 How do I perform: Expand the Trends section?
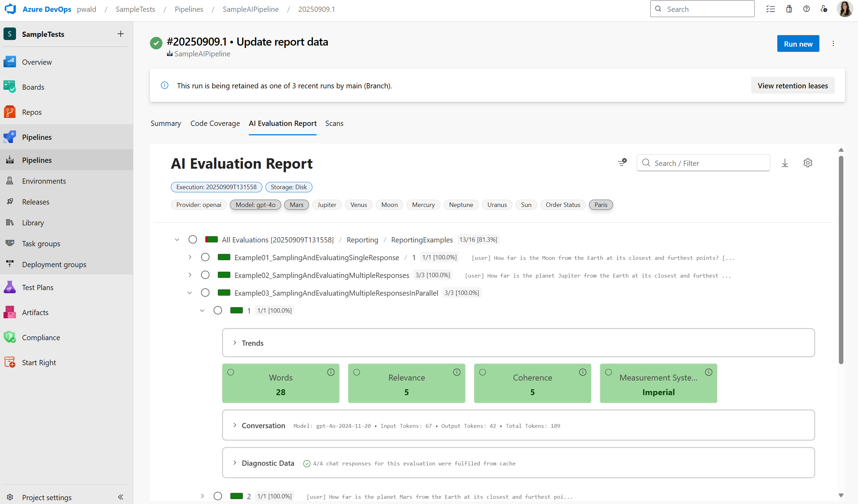(x=235, y=343)
